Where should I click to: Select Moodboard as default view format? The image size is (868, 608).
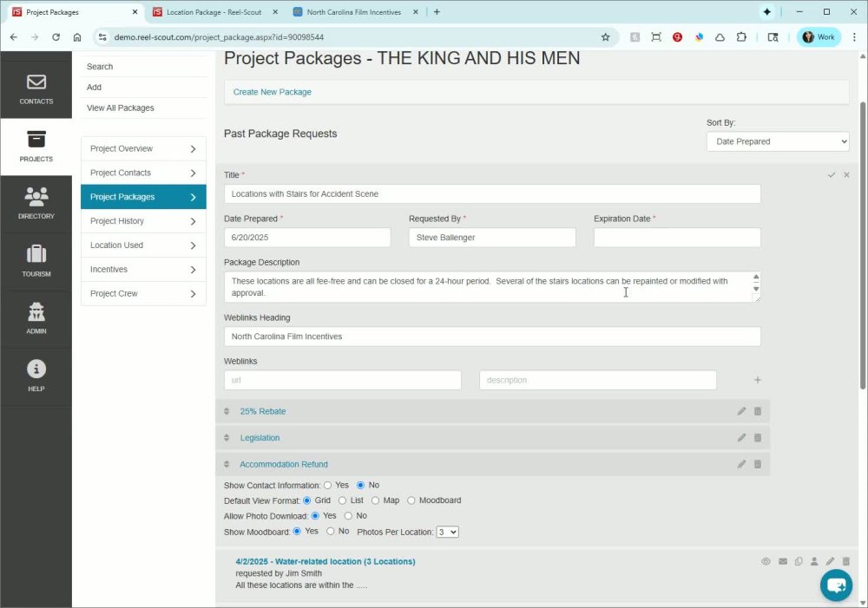click(411, 500)
